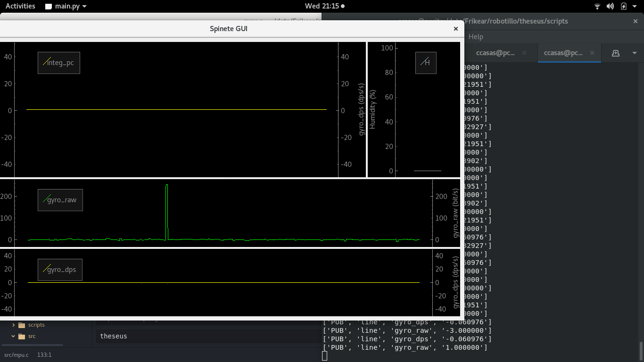
Task: Open the Activities overview
Action: click(20, 6)
